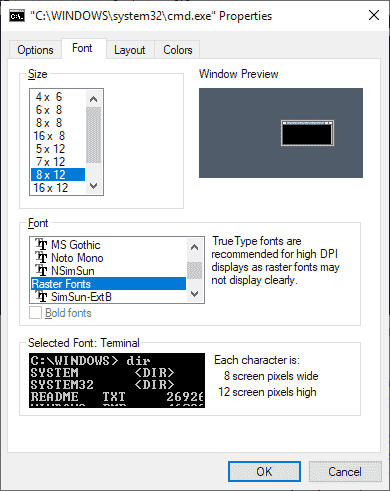Choose the MS Gothic font
This screenshot has height=491, width=390.
coord(108,245)
